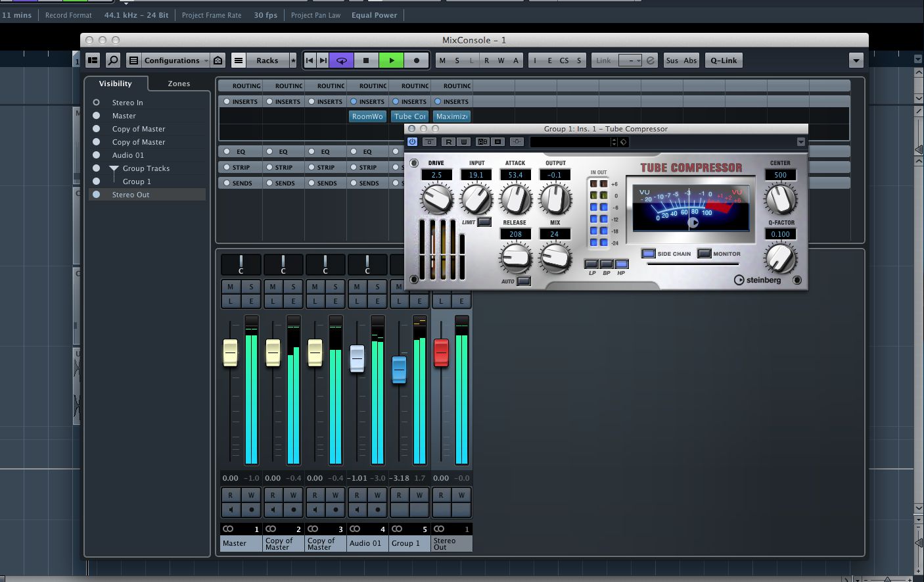
Task: Select Stereo Out in visibility list
Action: pyautogui.click(x=147, y=195)
